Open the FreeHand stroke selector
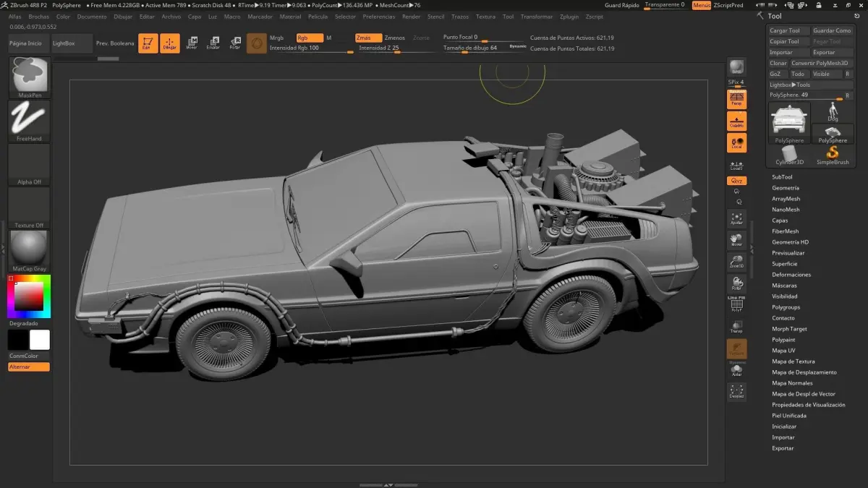 [29, 120]
